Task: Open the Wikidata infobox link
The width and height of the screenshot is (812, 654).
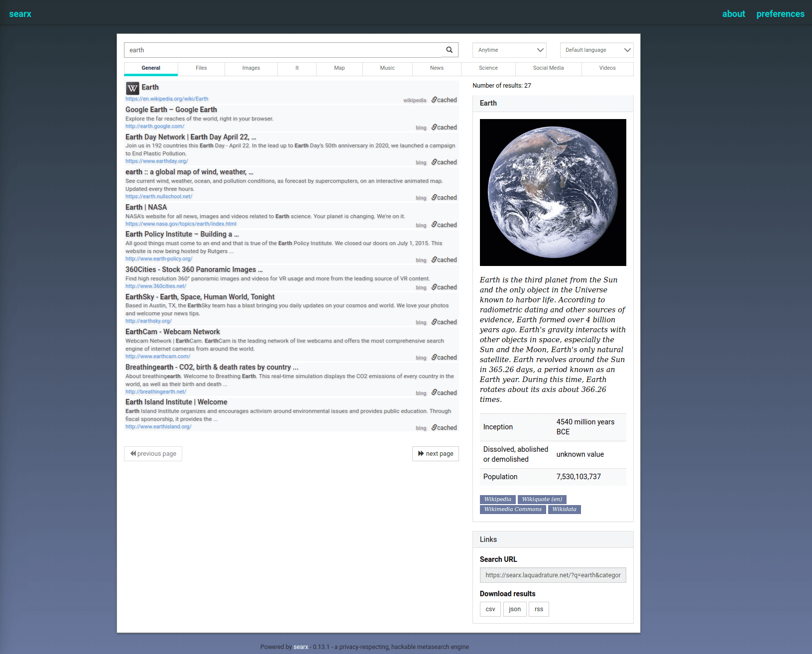Action: click(x=565, y=510)
